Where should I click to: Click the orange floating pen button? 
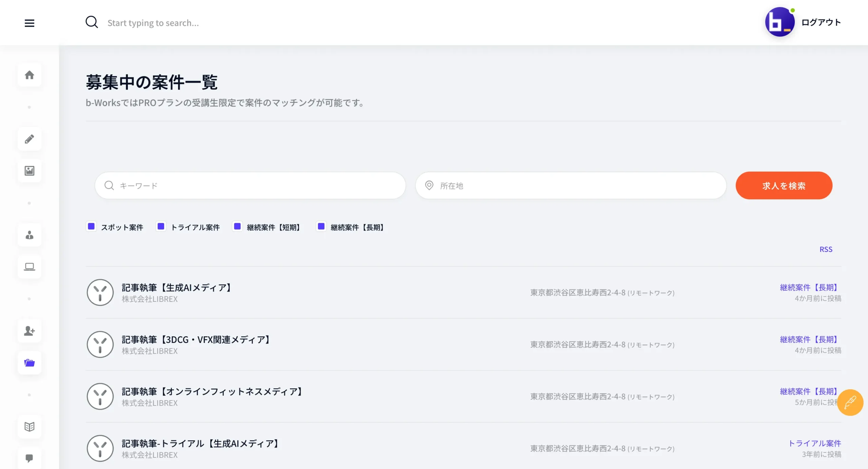click(x=850, y=403)
